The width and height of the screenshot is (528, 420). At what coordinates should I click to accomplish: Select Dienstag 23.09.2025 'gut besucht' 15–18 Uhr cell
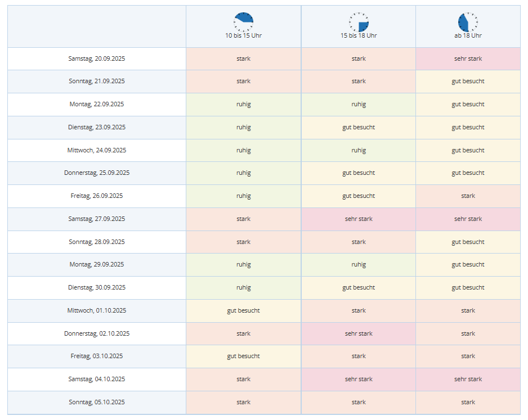pyautogui.click(x=359, y=127)
